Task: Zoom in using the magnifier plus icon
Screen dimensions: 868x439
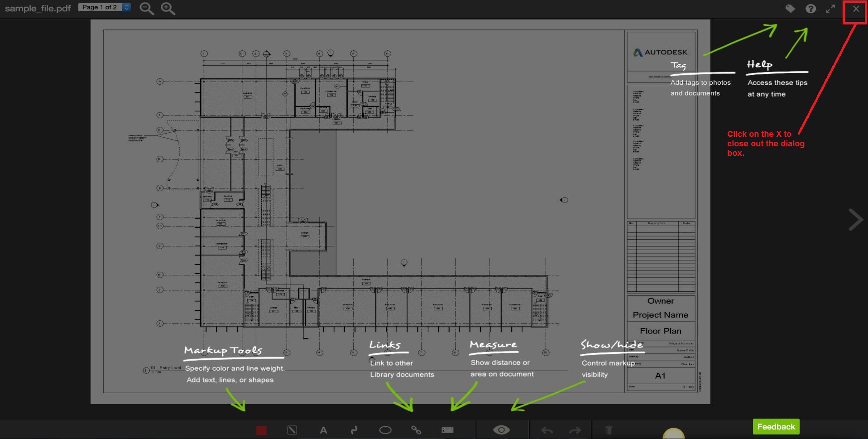Action: click(x=168, y=8)
